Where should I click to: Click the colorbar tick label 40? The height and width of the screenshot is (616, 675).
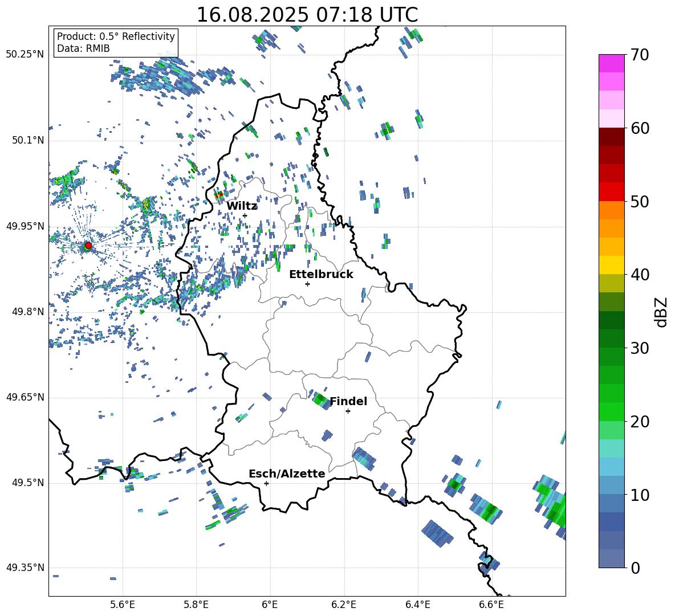(x=640, y=275)
